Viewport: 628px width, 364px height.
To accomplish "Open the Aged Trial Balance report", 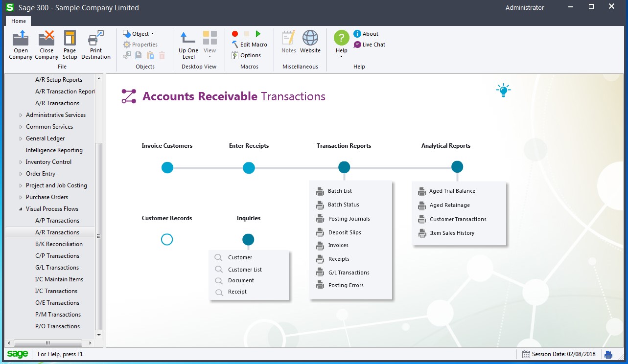I will 452,191.
